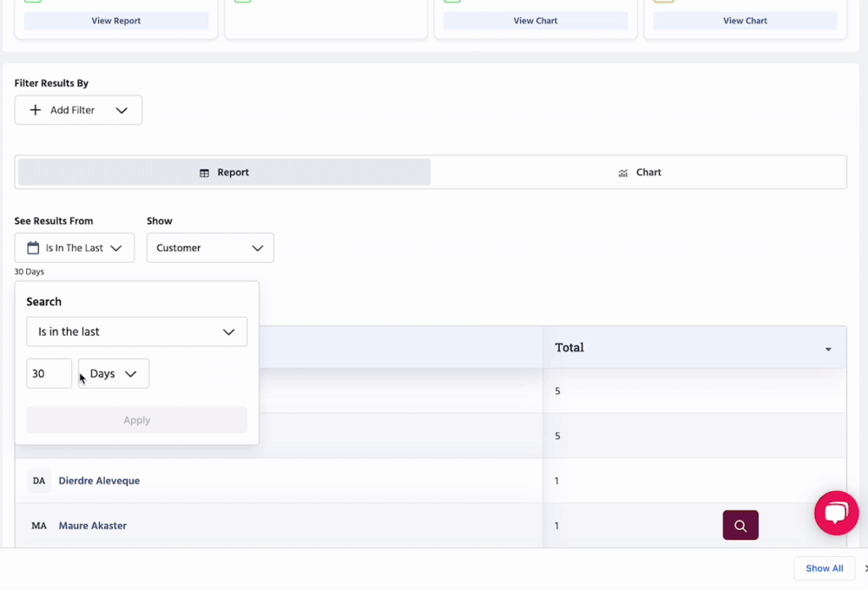This screenshot has width=868, height=590.
Task: Switch to the Chart tab
Action: [639, 173]
